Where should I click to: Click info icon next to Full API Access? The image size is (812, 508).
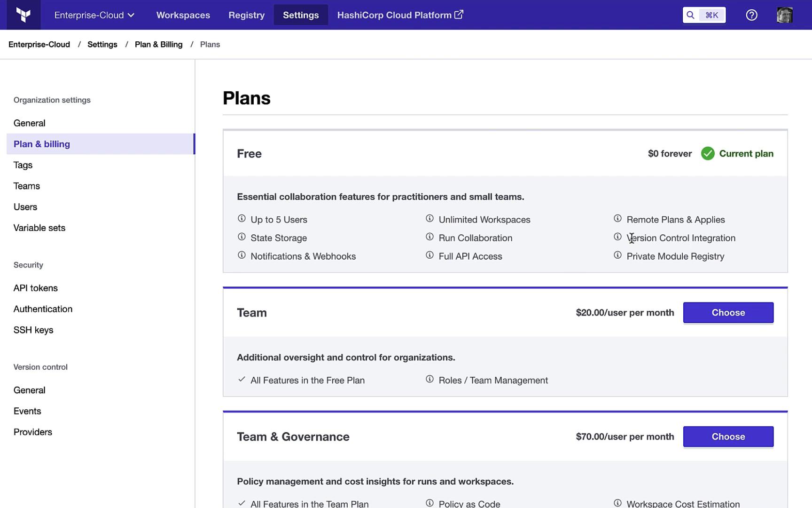coord(429,255)
